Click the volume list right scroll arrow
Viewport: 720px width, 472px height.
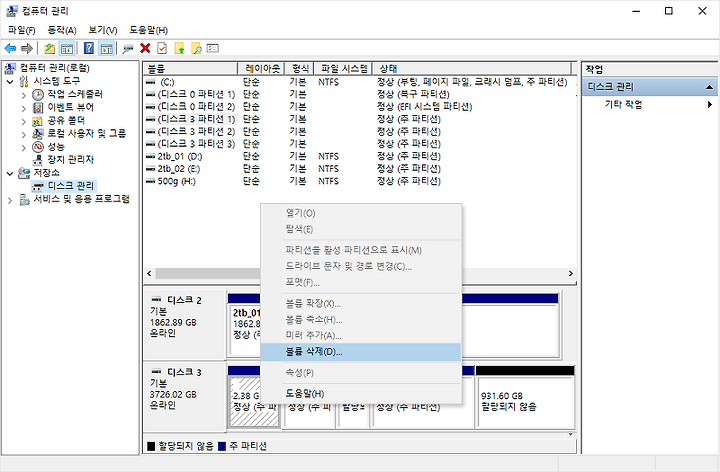(x=571, y=274)
